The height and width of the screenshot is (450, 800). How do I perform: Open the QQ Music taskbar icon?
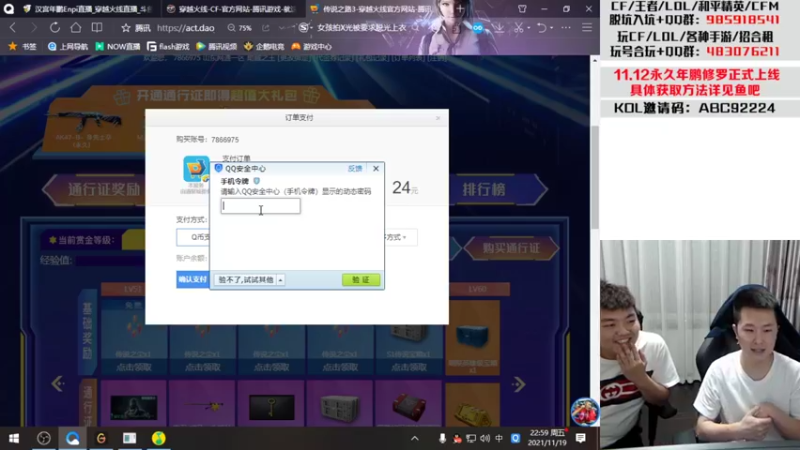tap(159, 438)
